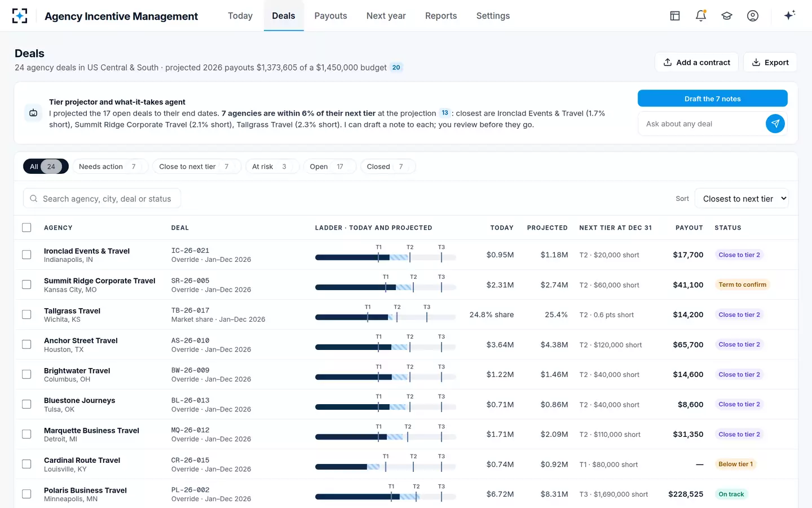Click deal ID MQ-26-012
Image resolution: width=812 pixels, height=508 pixels.
point(191,430)
